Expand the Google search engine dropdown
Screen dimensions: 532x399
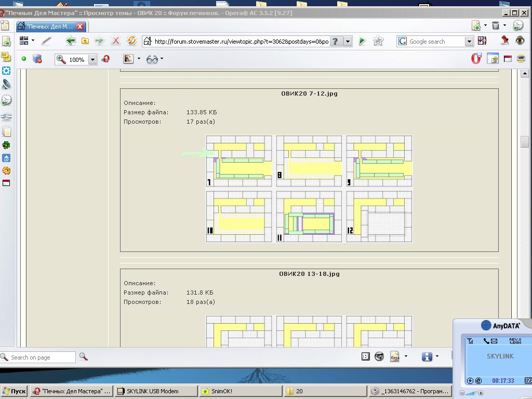tap(469, 42)
